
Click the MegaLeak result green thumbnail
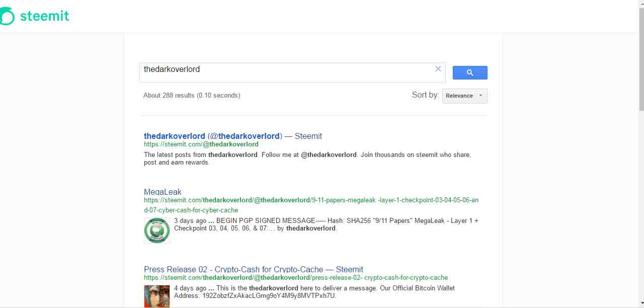157,230
